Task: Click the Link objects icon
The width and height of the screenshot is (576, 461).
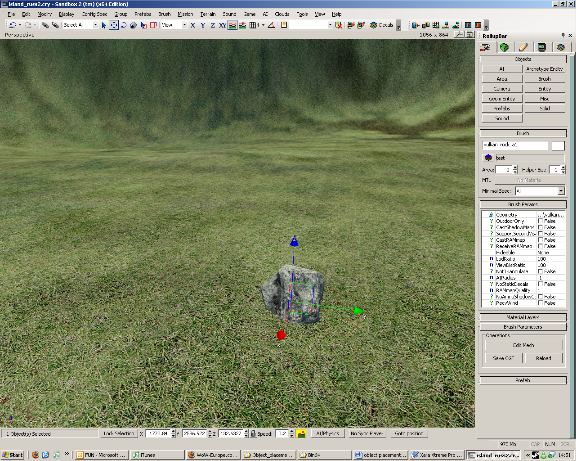Action: 46,25
